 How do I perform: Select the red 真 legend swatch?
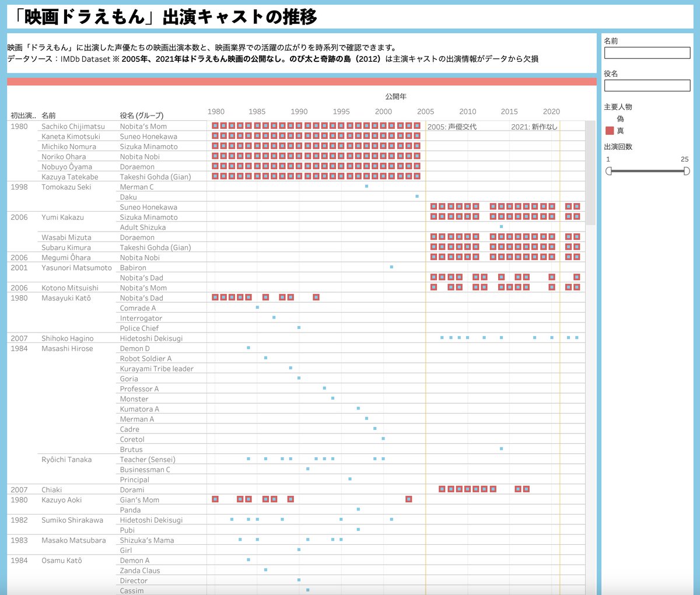(x=610, y=131)
